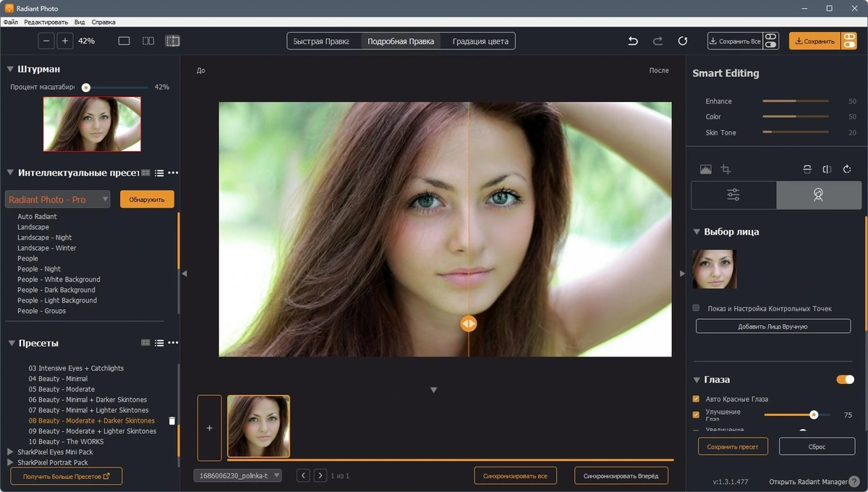
Task: Collapse the Выбор лица section
Action: click(697, 232)
